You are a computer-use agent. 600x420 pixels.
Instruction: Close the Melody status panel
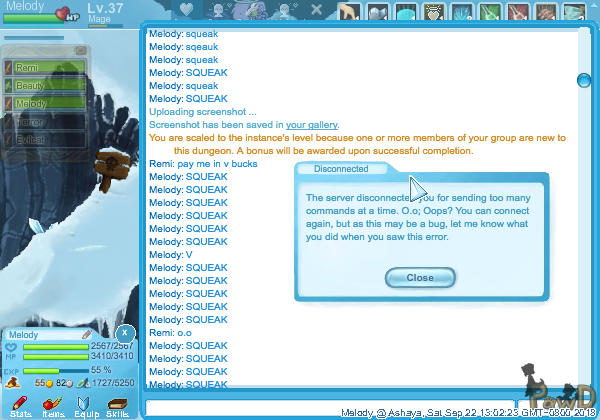click(123, 332)
